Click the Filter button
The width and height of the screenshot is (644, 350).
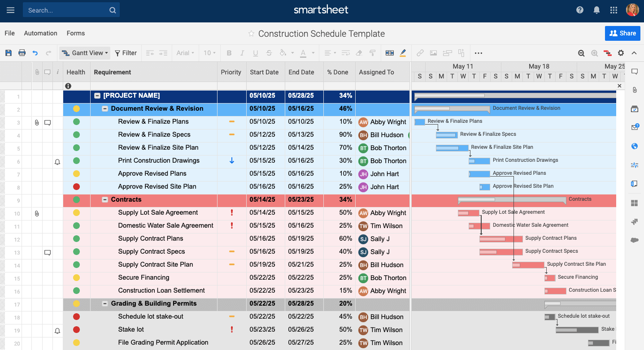(126, 53)
